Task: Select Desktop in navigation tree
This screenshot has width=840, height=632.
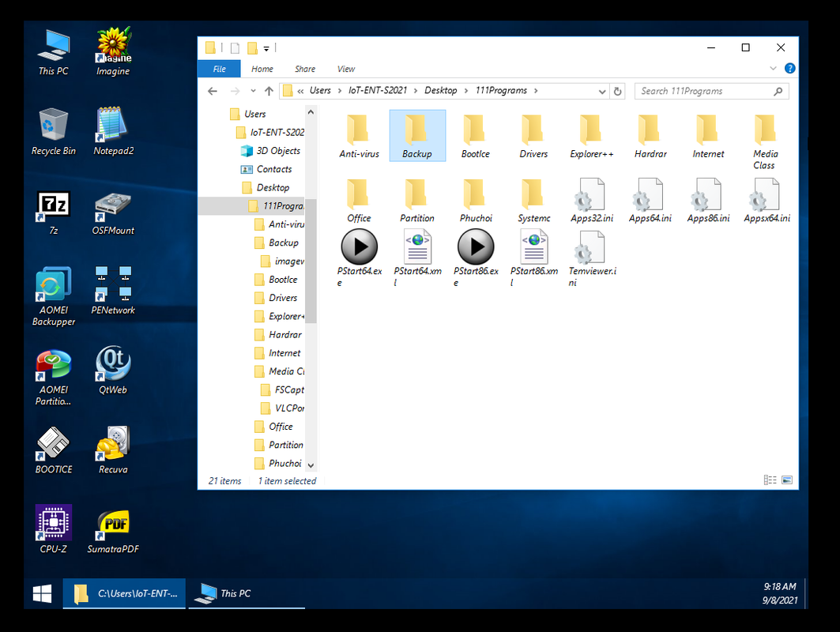Action: tap(266, 187)
